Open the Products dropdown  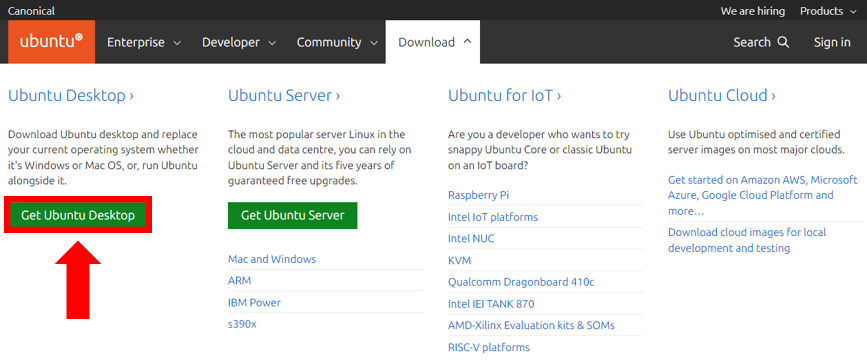click(829, 11)
